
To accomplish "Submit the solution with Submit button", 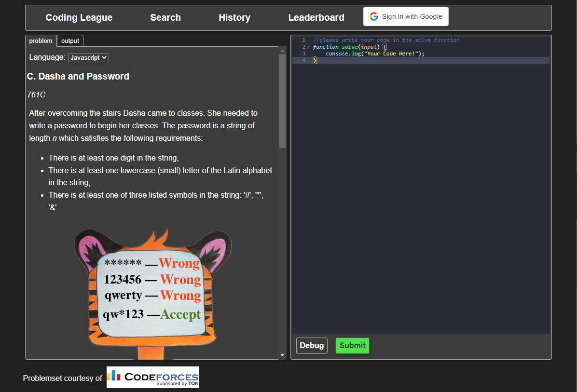I will pyautogui.click(x=352, y=346).
